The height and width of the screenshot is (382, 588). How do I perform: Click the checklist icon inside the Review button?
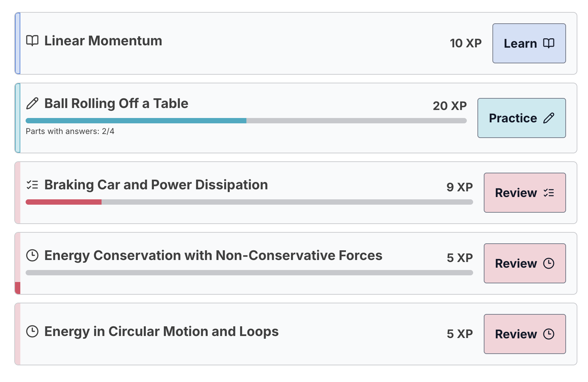tap(549, 193)
